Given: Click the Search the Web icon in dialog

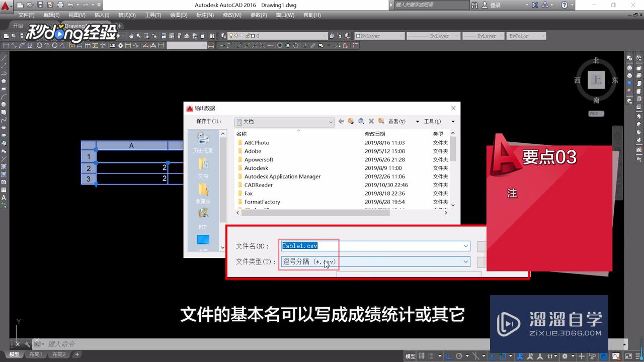Looking at the screenshot, I should click(x=361, y=121).
